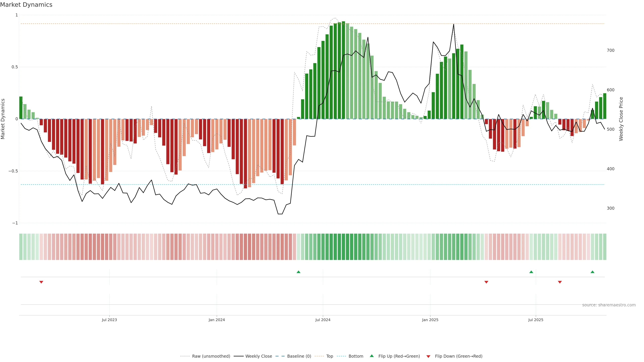This screenshot has height=362, width=644.
Task: Click the Flip Up legend triangle icon
Action: 371,356
